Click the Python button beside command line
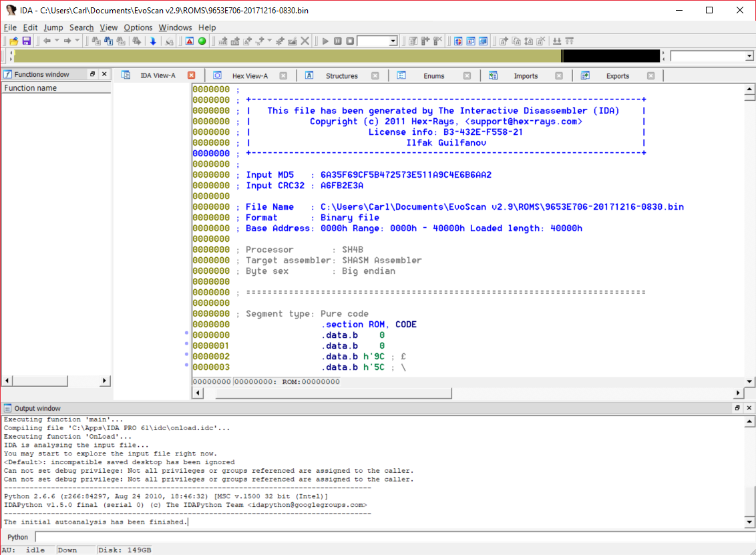The height and width of the screenshot is (555, 756). tap(18, 537)
